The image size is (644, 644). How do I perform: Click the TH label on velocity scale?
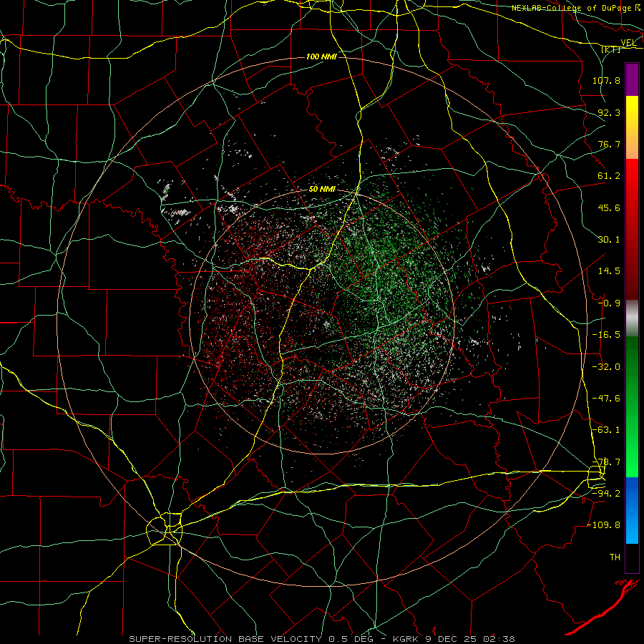615,557
